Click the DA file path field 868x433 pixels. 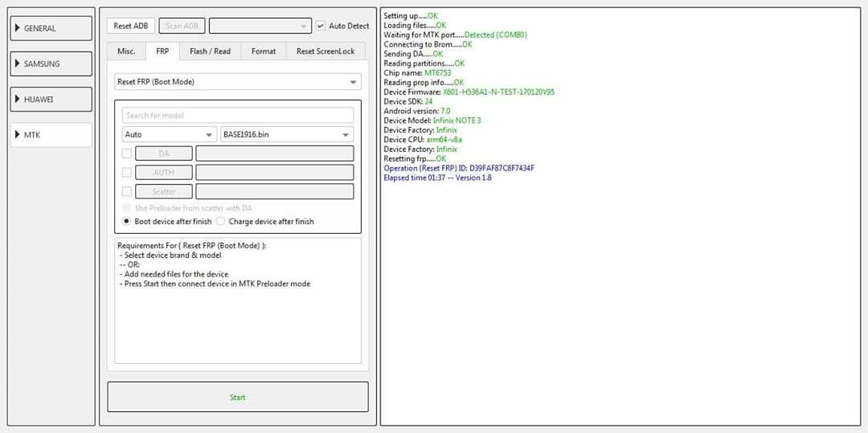275,153
